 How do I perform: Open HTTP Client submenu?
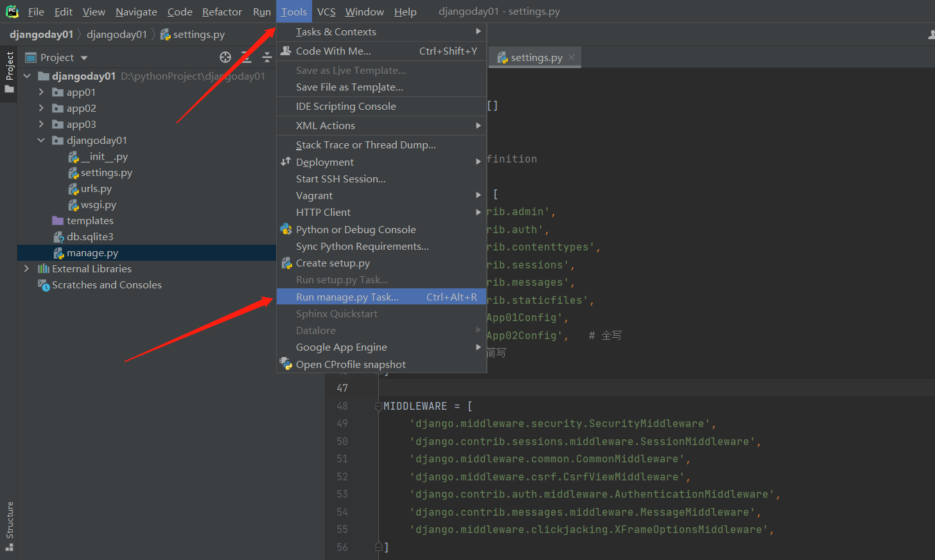(381, 213)
